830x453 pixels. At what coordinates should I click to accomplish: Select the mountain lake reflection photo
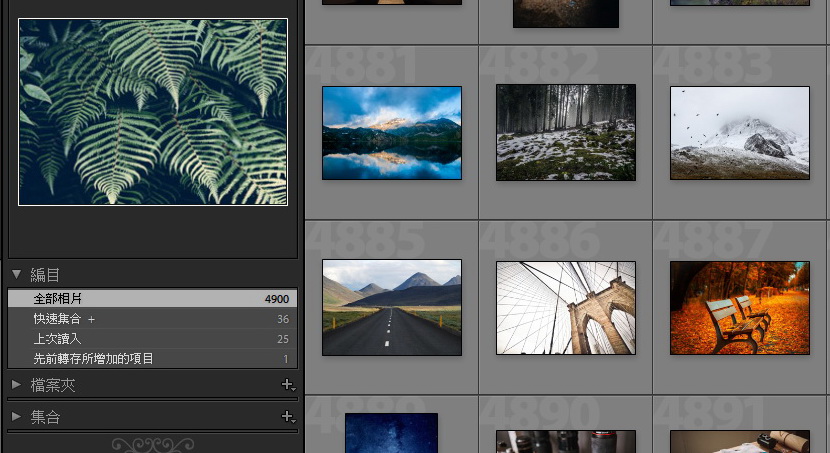[x=392, y=133]
